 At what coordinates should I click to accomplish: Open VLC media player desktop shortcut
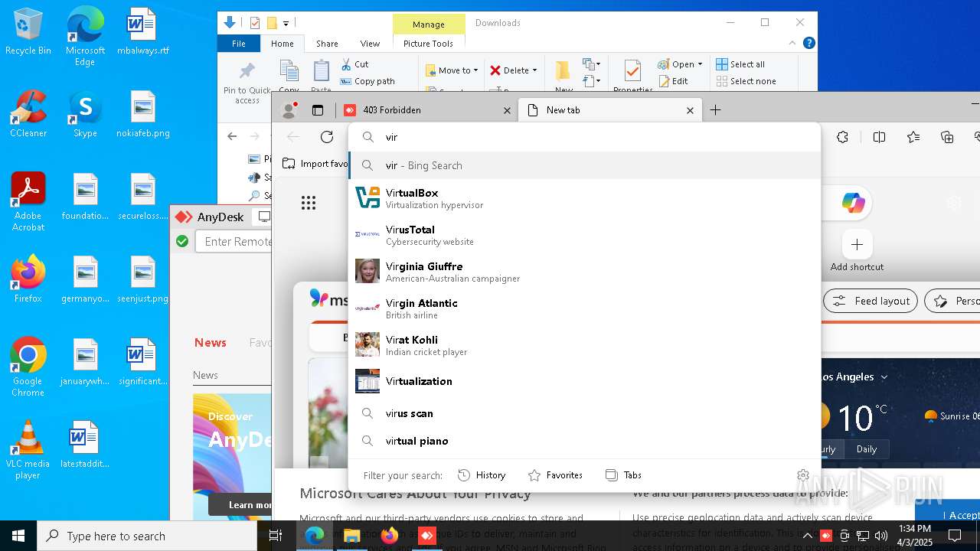(28, 450)
